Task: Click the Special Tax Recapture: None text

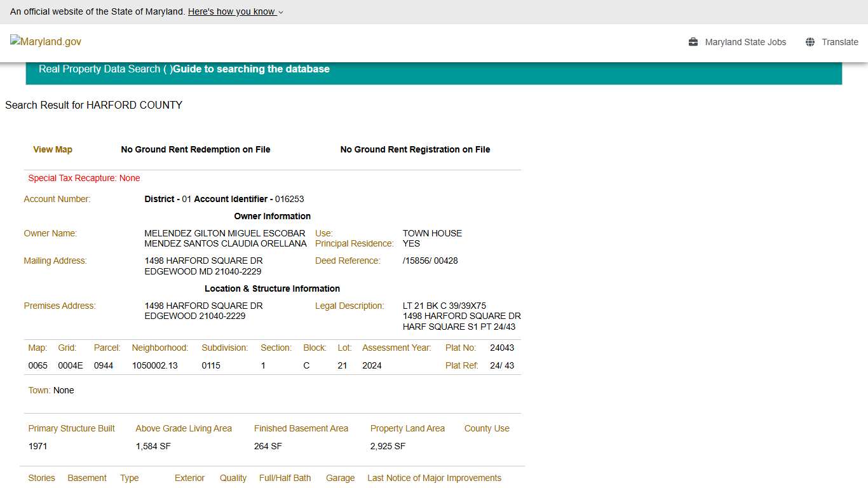Action: (x=84, y=178)
